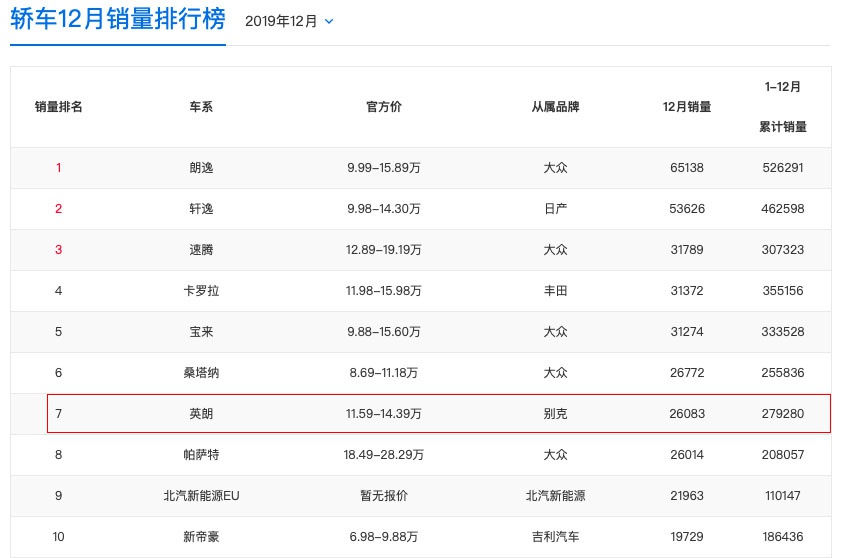Click the 车系 column header
849x558 pixels.
coord(201,107)
